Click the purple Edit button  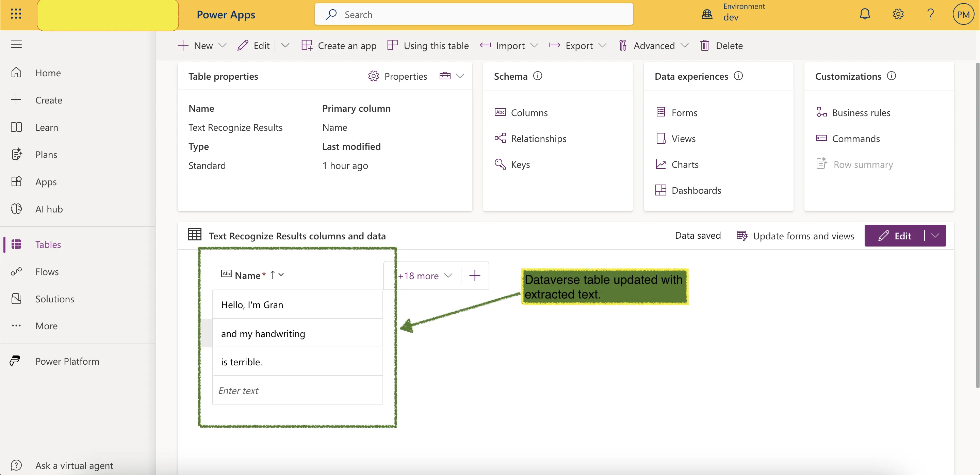click(x=894, y=236)
